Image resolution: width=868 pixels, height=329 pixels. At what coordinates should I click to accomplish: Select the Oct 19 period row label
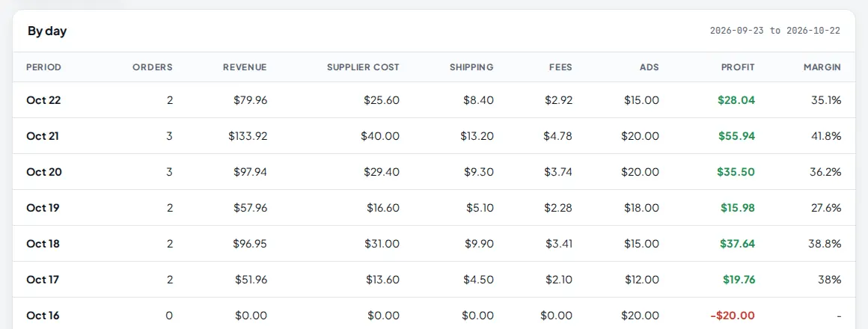point(43,208)
